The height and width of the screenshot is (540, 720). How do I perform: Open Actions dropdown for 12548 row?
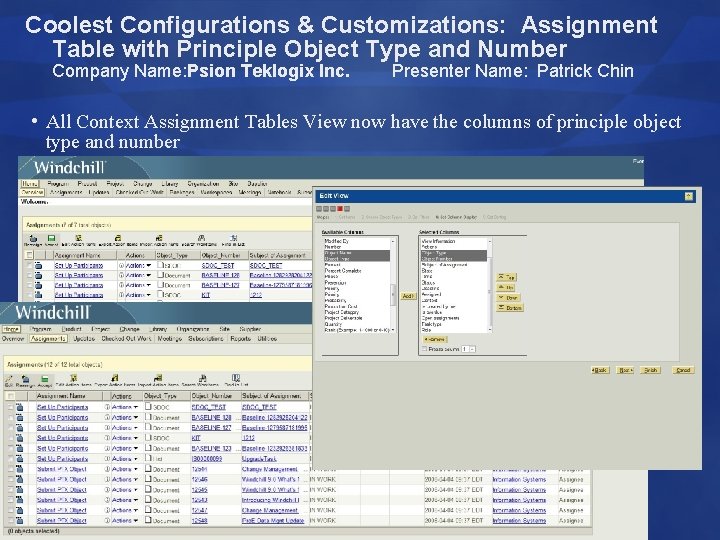125,521
